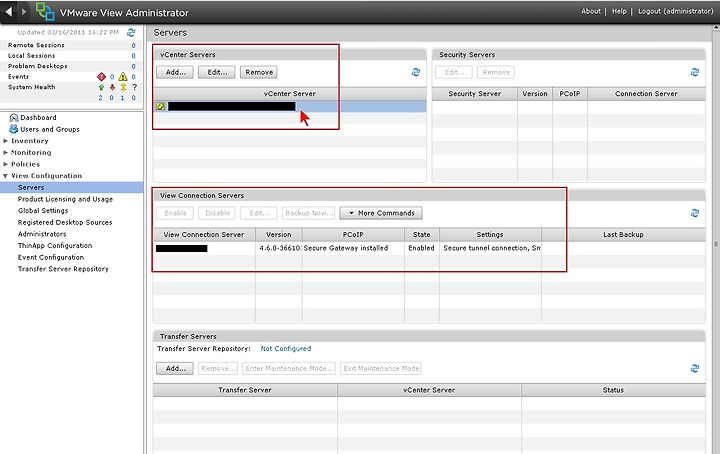The width and height of the screenshot is (720, 454).
Task: Select Servers in the navigation tree
Action: (72, 187)
